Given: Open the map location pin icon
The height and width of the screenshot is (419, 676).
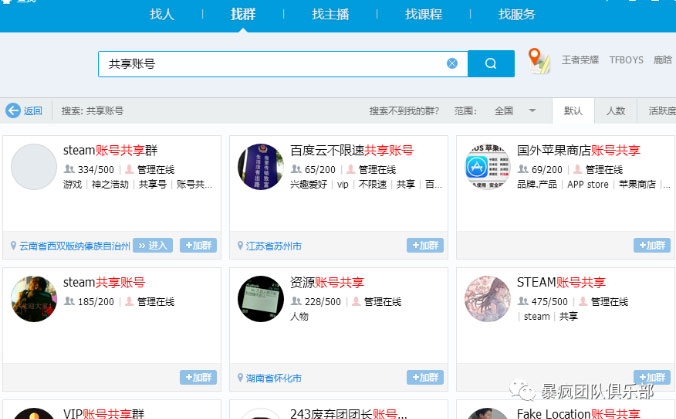Looking at the screenshot, I should pyautogui.click(x=539, y=61).
